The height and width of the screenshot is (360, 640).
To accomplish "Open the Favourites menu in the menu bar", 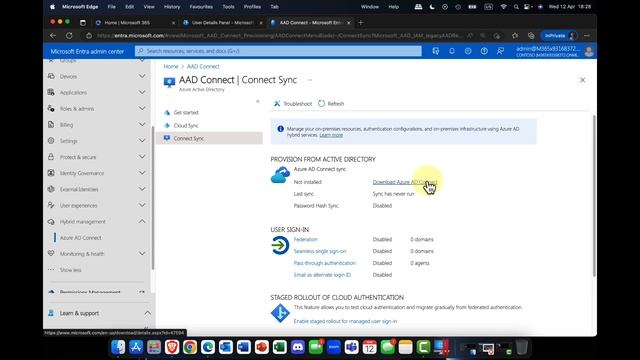I will 201,7.
